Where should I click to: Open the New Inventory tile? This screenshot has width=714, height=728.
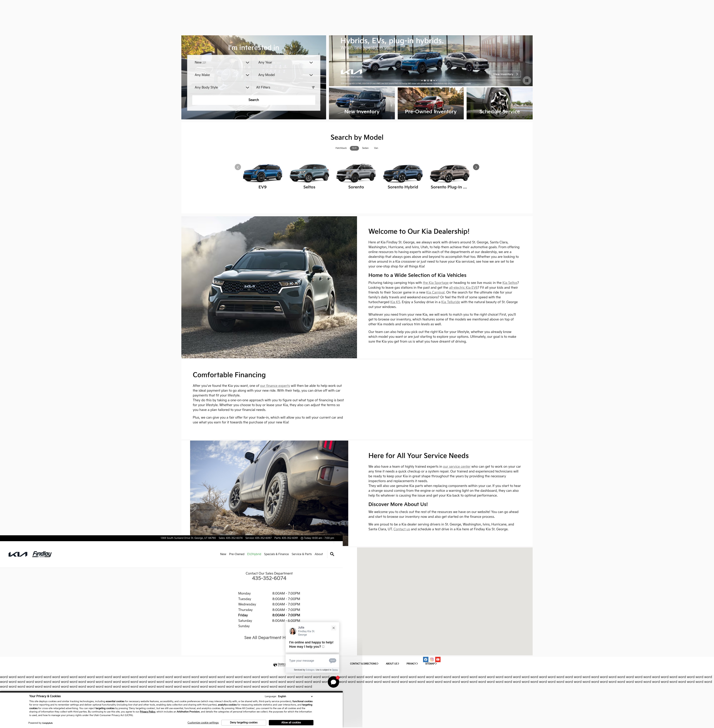tap(361, 103)
